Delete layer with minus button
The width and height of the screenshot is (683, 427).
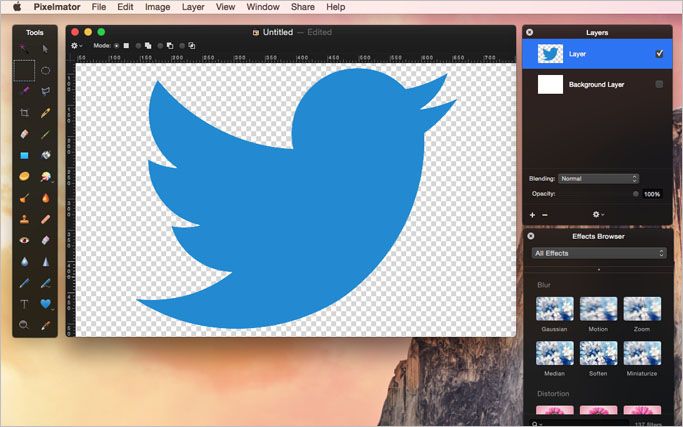545,215
